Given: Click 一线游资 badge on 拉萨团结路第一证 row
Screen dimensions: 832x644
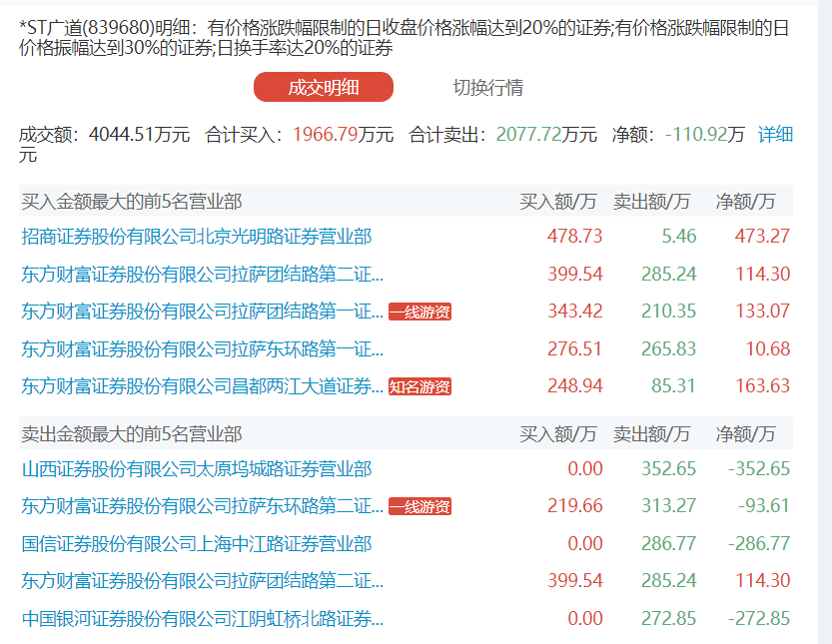Looking at the screenshot, I should (x=419, y=312).
